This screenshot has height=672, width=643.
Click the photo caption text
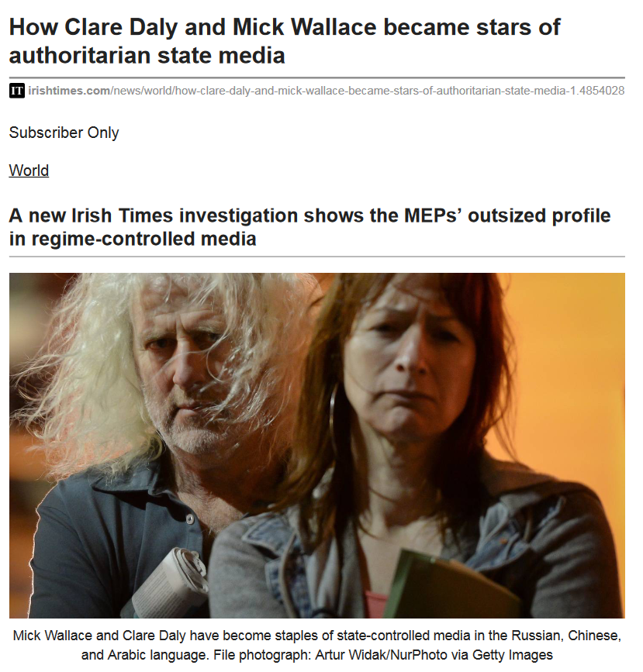click(x=317, y=645)
